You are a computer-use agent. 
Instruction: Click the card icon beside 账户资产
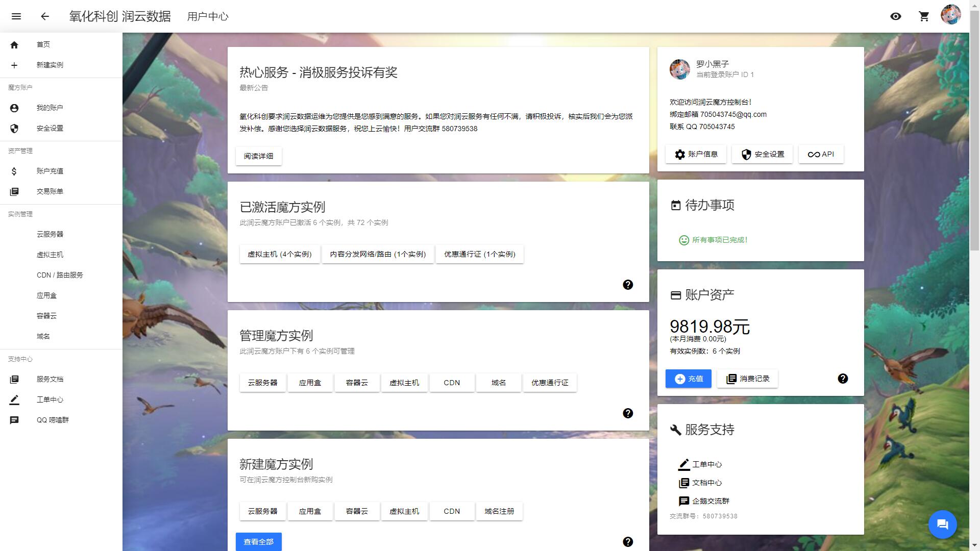coord(676,295)
